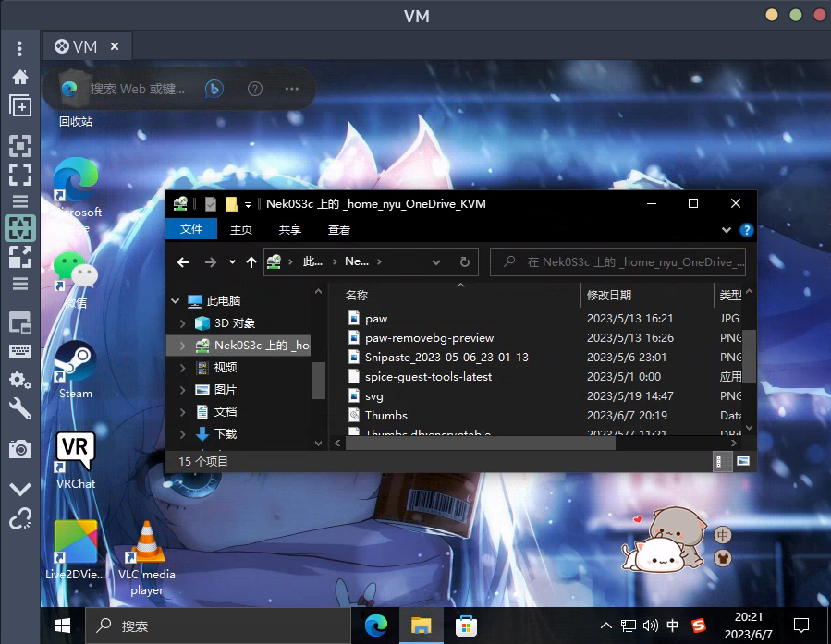Click the vertical scrollbar of the file list

point(749,356)
